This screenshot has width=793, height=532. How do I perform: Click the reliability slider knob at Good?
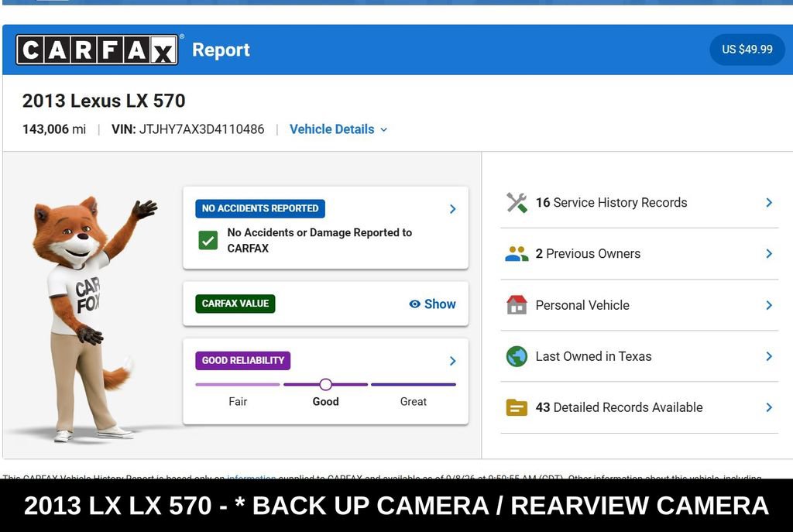pyautogui.click(x=326, y=384)
